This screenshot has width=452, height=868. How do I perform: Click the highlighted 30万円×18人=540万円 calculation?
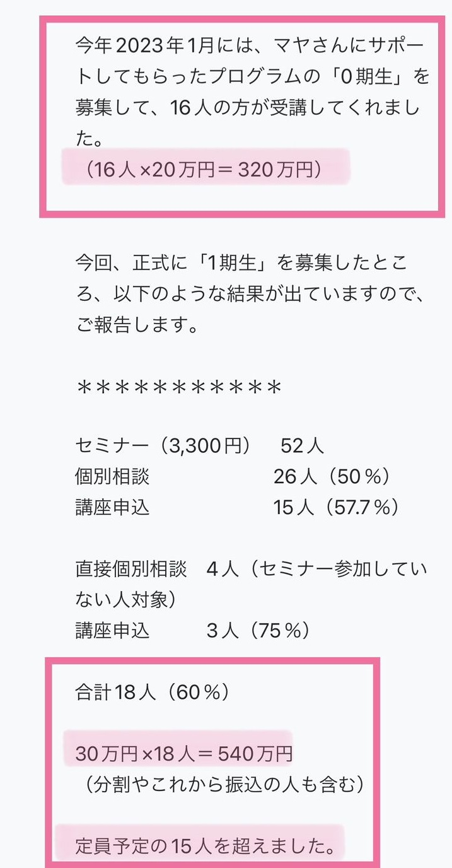[x=183, y=753]
